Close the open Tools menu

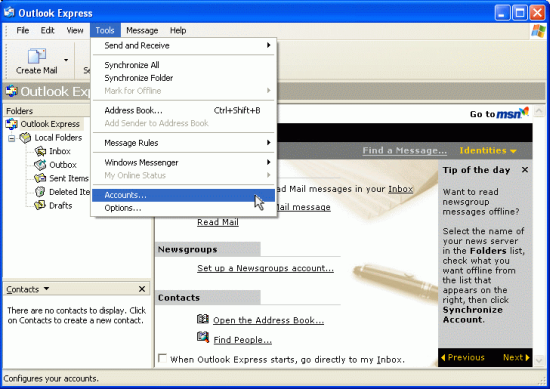[105, 31]
